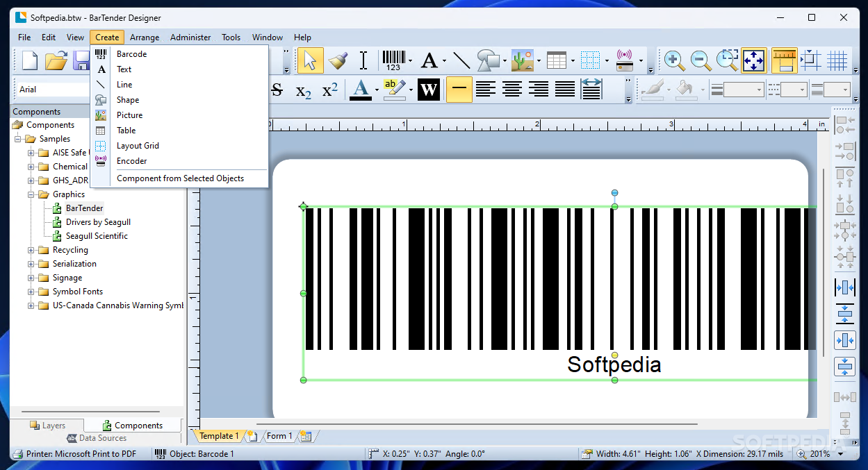Click the barcode object on the label
The height and width of the screenshot is (470, 868).
(560, 278)
